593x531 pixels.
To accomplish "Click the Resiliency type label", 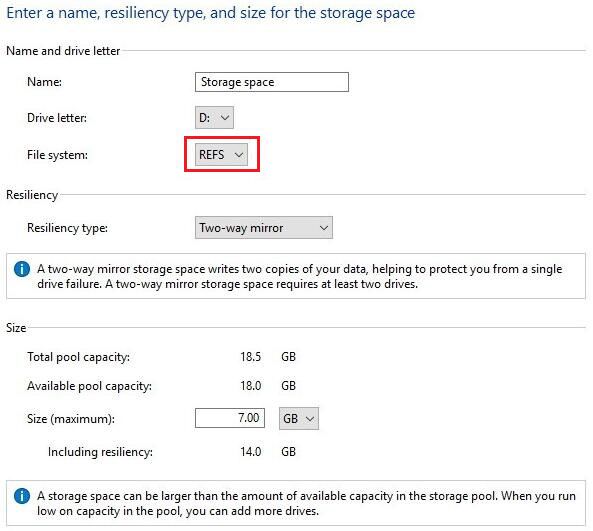I will pos(67,228).
